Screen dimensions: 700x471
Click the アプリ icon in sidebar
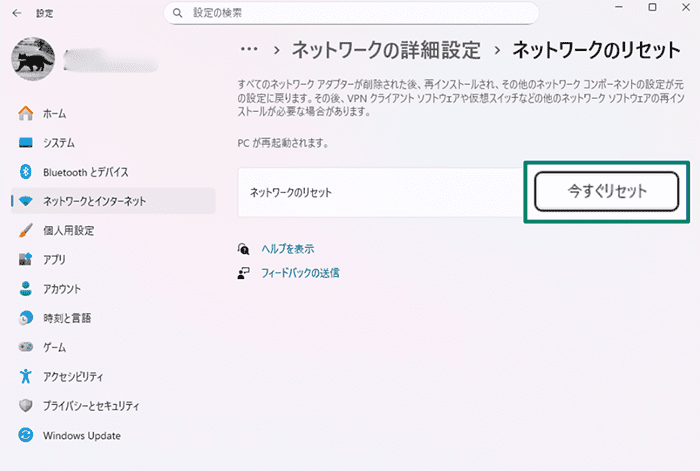pyautogui.click(x=26, y=259)
